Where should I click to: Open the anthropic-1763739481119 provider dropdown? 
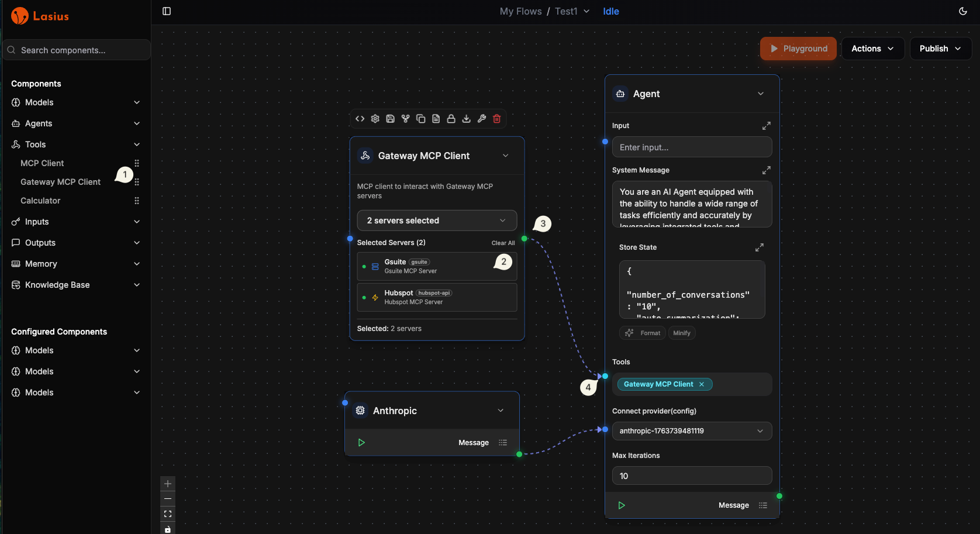[692, 431]
